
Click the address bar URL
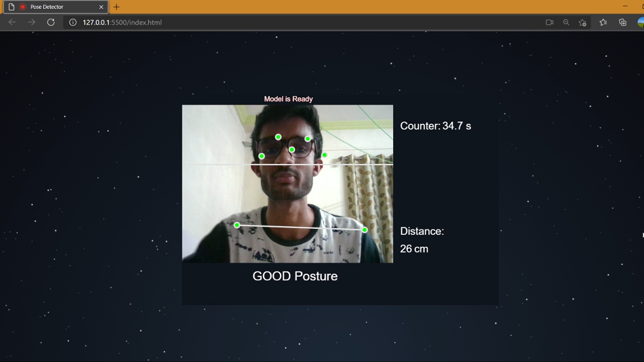click(x=122, y=22)
